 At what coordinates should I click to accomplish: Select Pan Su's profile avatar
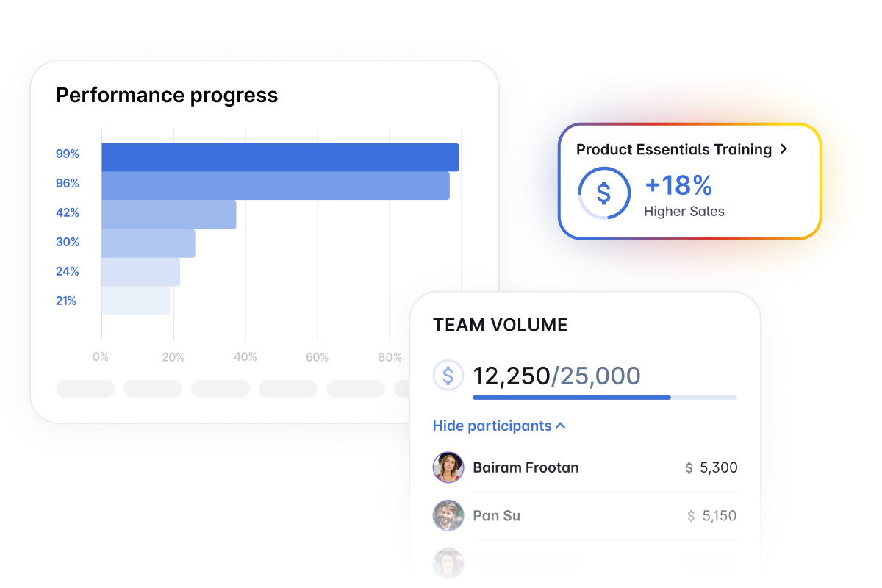pos(448,516)
